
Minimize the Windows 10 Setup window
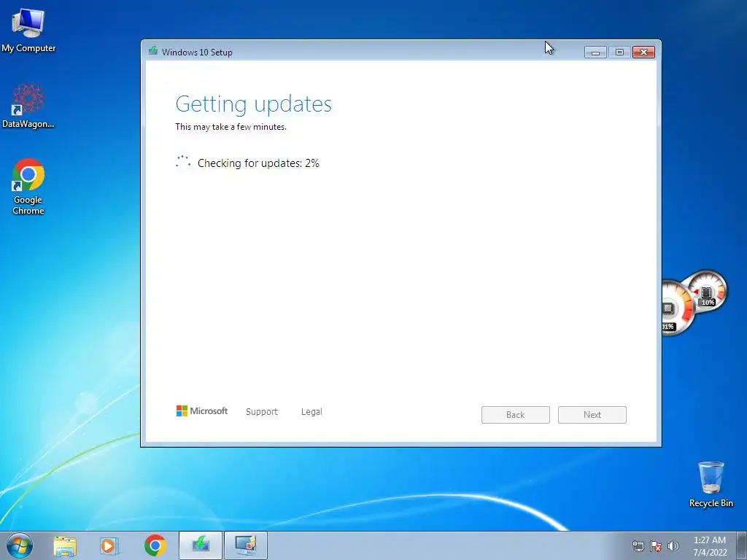pos(595,52)
